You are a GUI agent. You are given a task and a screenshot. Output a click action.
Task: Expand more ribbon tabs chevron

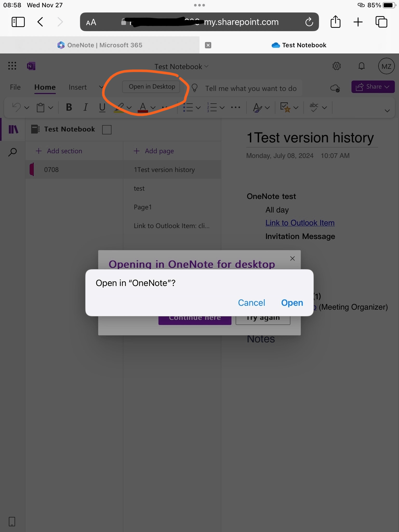(x=101, y=87)
